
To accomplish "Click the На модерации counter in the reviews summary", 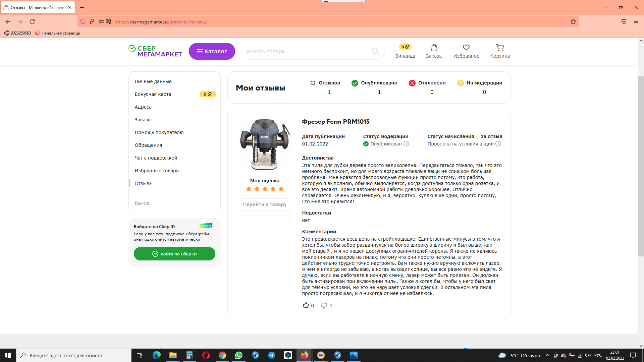I will 480,87.
